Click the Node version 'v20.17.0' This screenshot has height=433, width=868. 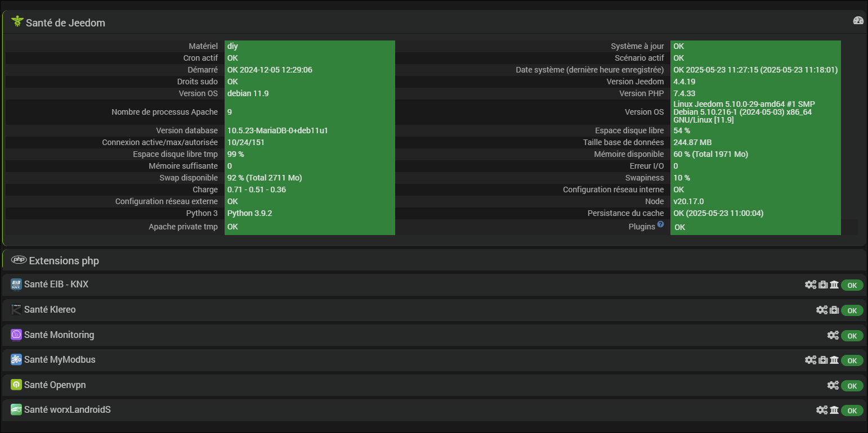(x=688, y=201)
